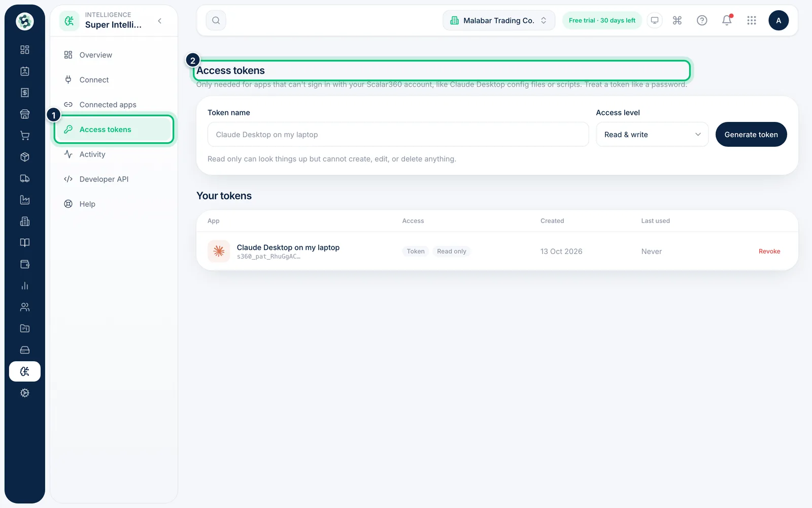
Task: Click the Free trial 30 days left badge
Action: pyautogui.click(x=602, y=20)
